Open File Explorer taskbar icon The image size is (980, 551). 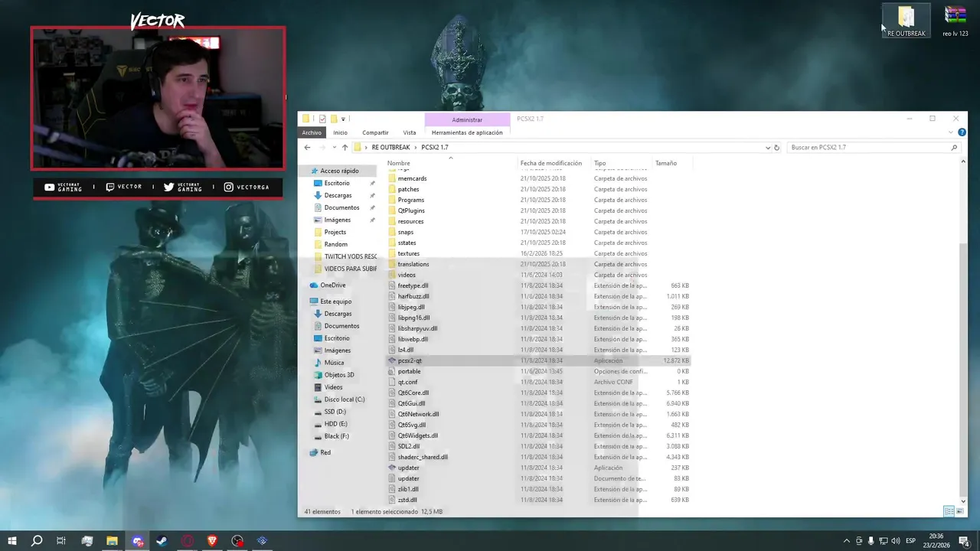point(112,540)
